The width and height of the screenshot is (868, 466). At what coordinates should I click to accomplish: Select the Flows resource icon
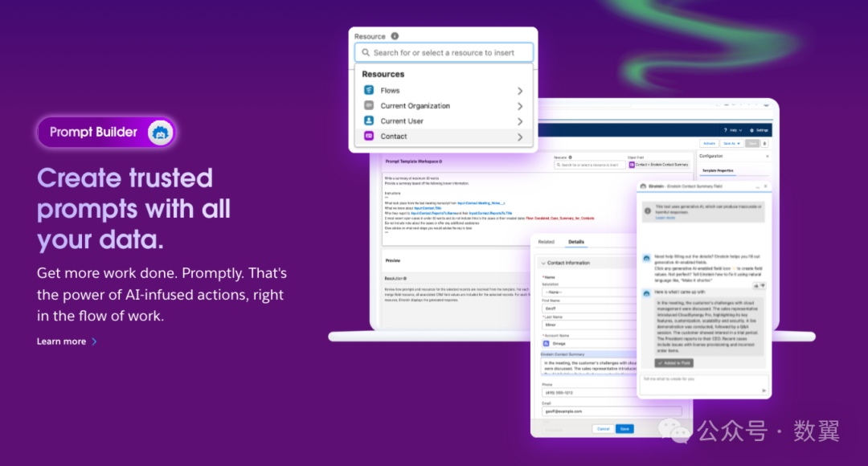pyautogui.click(x=369, y=90)
